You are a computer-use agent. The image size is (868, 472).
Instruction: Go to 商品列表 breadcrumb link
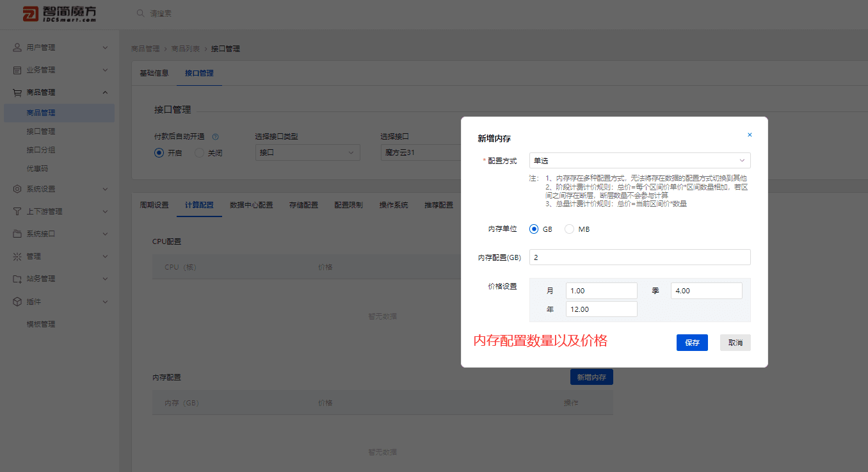point(185,49)
